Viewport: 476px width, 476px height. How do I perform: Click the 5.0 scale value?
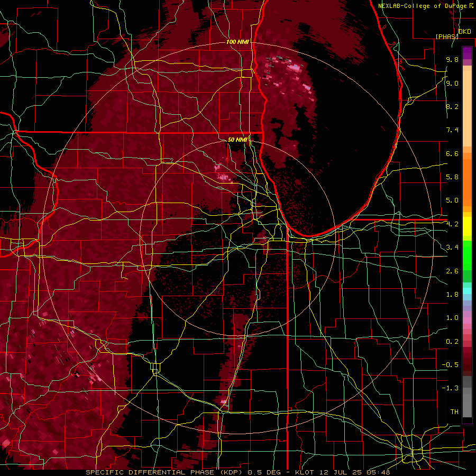click(452, 200)
